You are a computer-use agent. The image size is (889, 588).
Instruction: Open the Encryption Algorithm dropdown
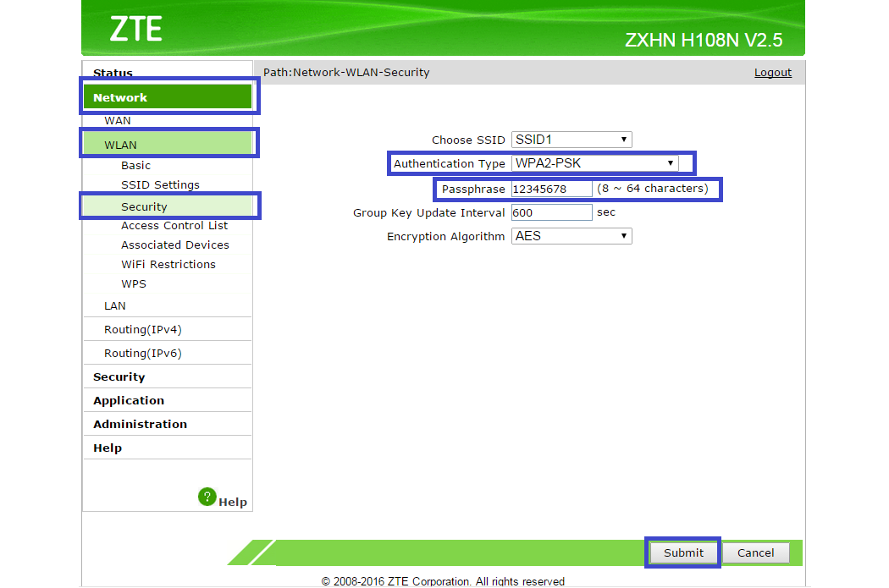pos(571,236)
